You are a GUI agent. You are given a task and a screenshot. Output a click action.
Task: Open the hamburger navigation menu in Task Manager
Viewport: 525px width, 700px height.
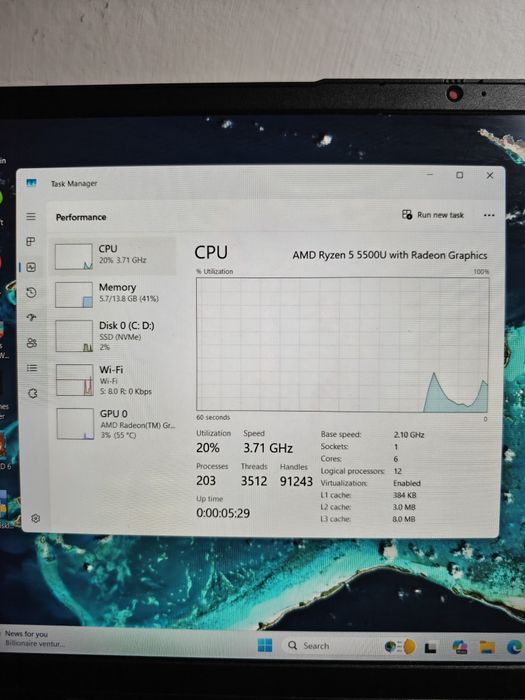coord(31,217)
